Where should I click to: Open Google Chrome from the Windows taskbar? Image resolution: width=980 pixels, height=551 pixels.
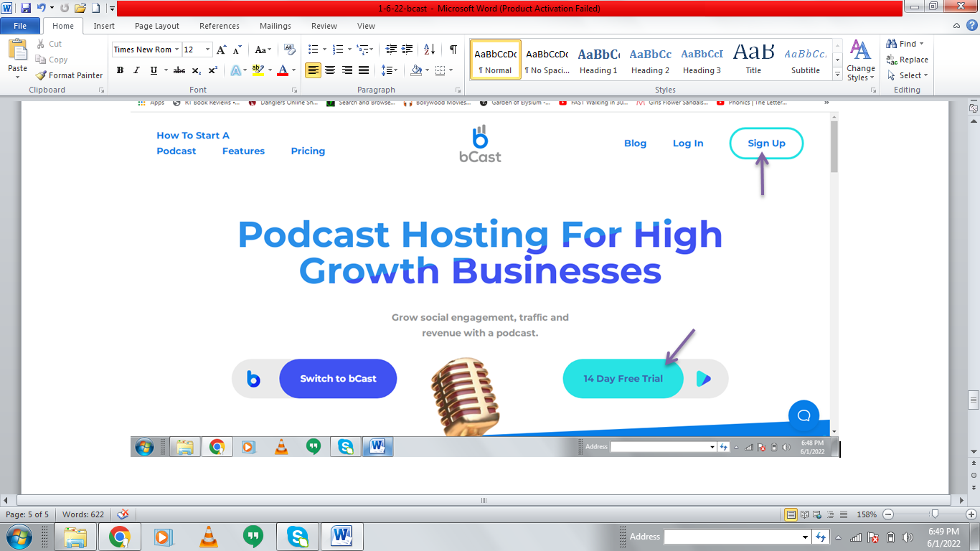click(119, 536)
